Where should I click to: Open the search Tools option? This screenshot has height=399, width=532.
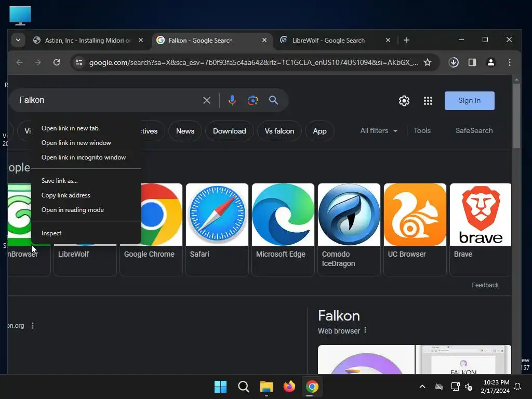pos(422,130)
